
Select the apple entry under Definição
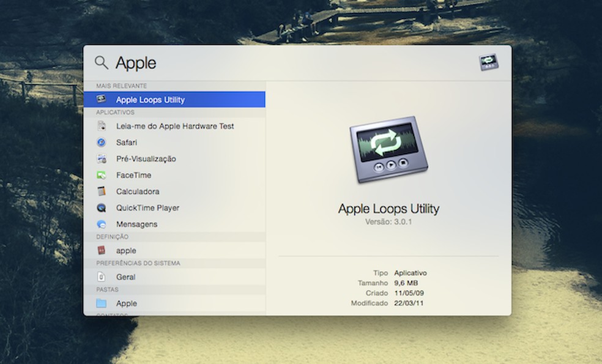(126, 250)
